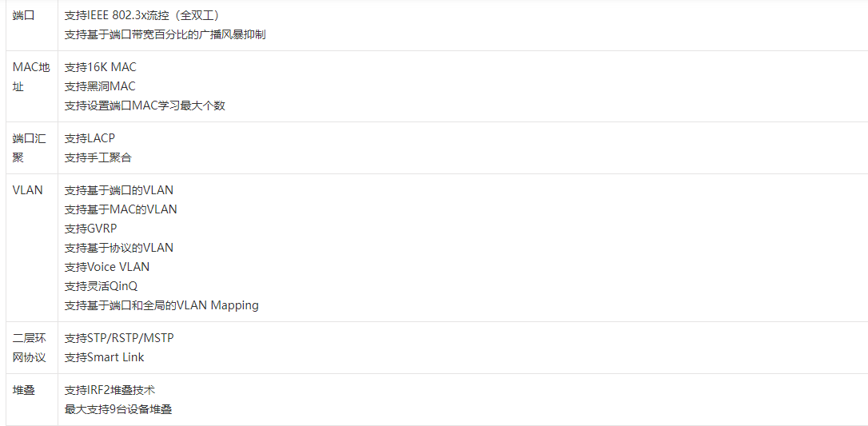Click the 支持16K MAC entry
Viewport: 868px width, 426px height.
click(x=100, y=67)
